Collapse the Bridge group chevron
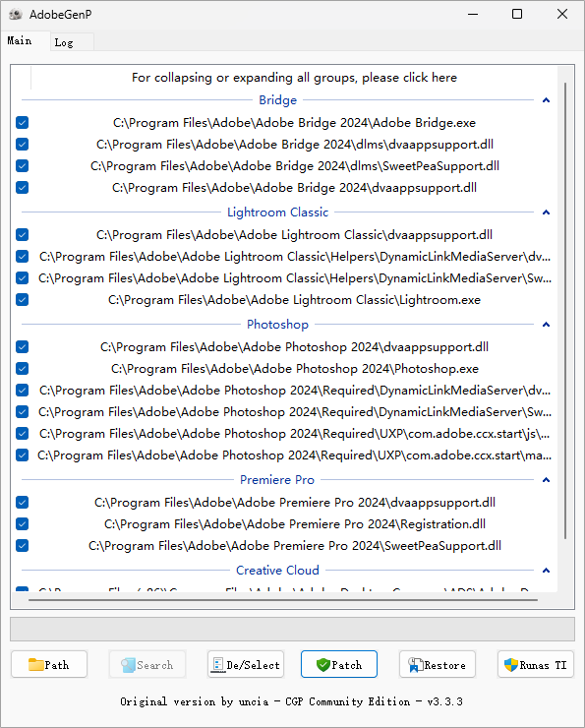This screenshot has width=585, height=728. point(546,100)
